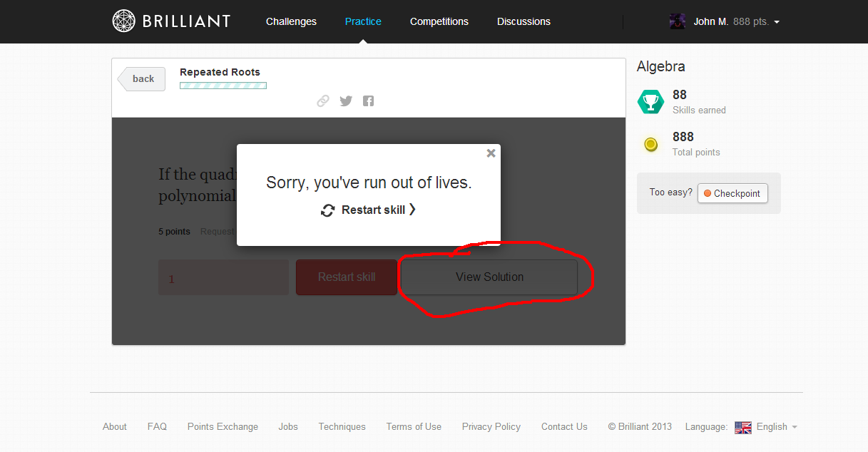Click the UK flag language icon
Image resolution: width=868 pixels, height=452 pixels.
[x=743, y=427]
